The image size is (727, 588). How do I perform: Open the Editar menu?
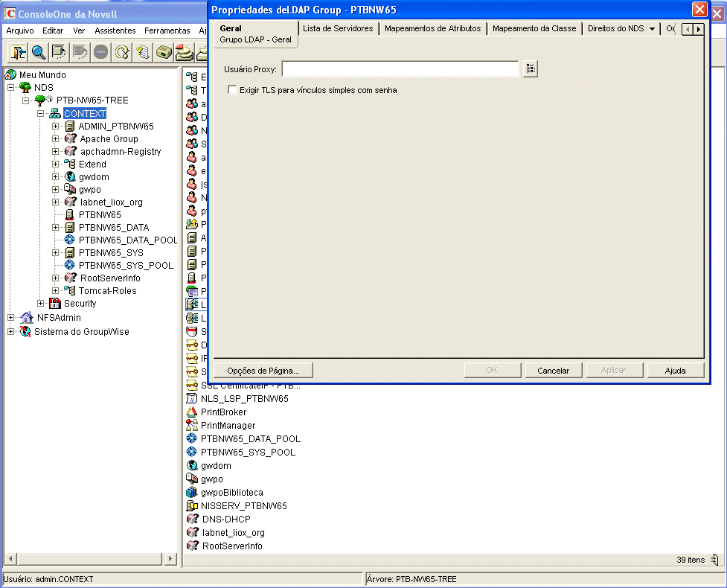pyautogui.click(x=53, y=31)
